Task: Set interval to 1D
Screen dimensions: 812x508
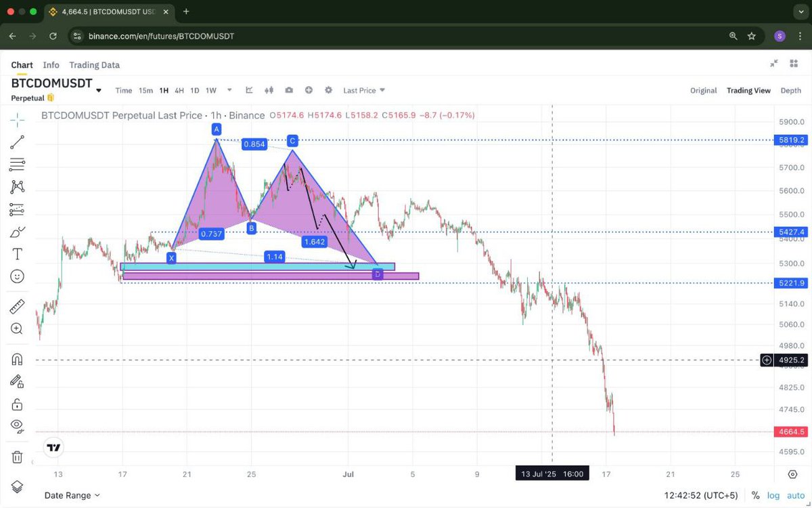Action: pos(195,90)
